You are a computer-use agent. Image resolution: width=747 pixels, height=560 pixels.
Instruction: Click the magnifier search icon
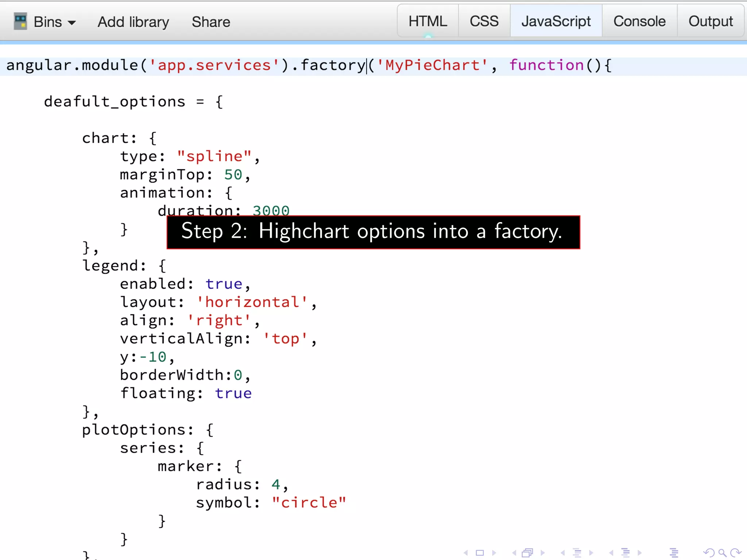722,553
